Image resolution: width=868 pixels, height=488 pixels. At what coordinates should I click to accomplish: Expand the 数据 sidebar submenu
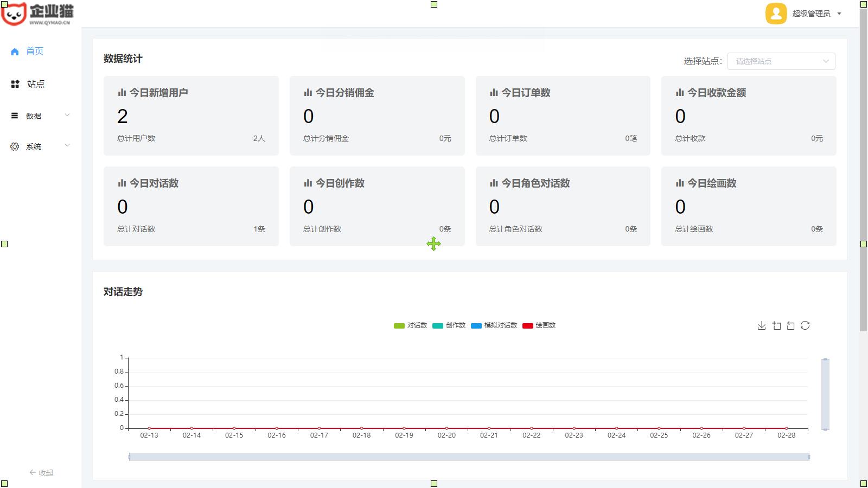[x=41, y=115]
